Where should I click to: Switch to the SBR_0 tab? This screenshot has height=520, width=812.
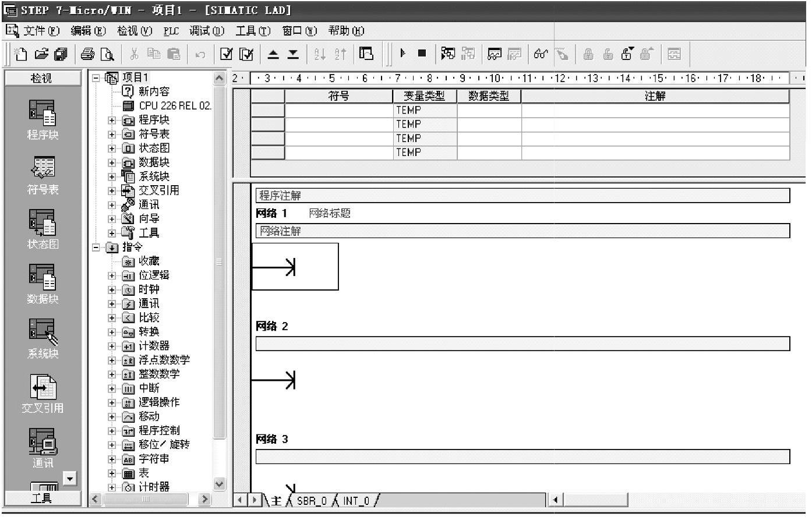coord(312,501)
